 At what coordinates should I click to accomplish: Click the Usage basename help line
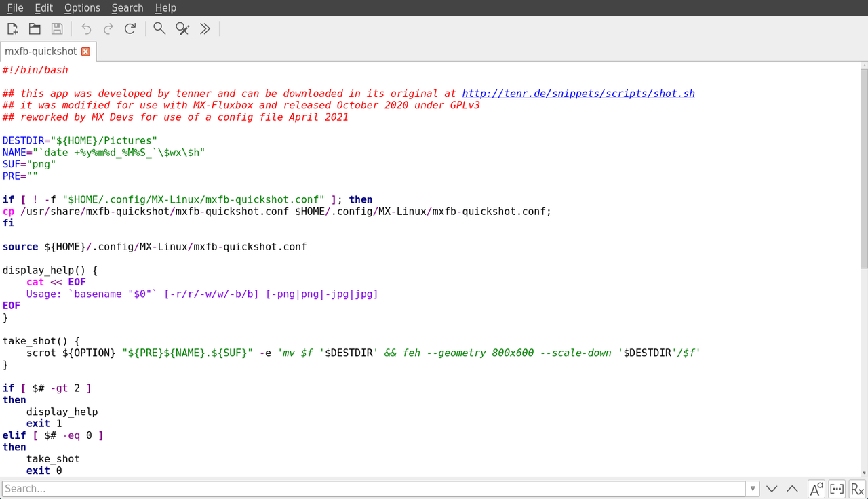tap(202, 294)
